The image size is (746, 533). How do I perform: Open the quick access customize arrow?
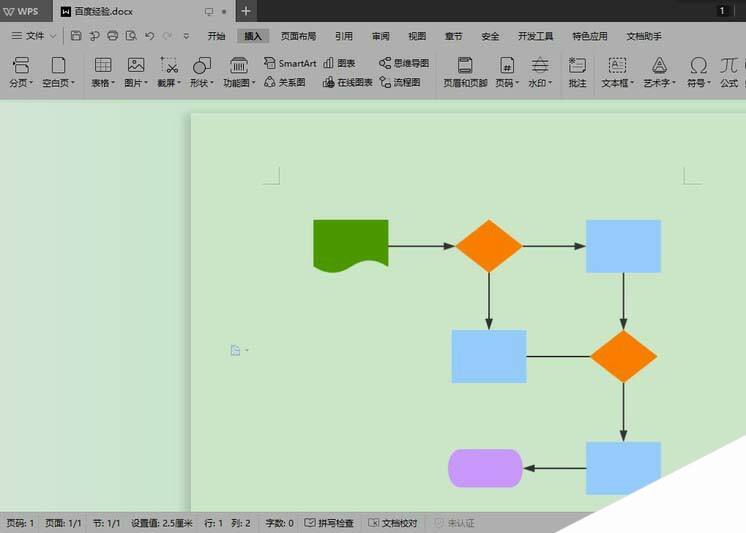[186, 36]
